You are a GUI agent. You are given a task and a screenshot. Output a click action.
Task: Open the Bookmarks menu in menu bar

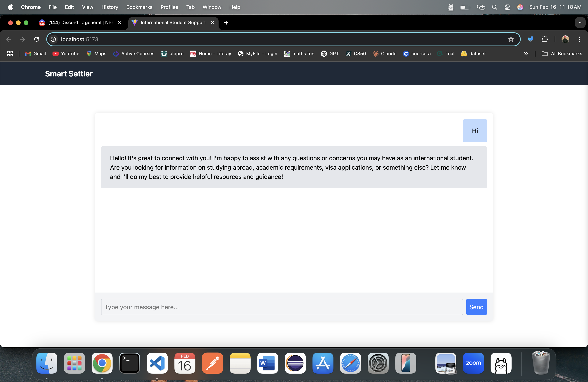coord(139,7)
